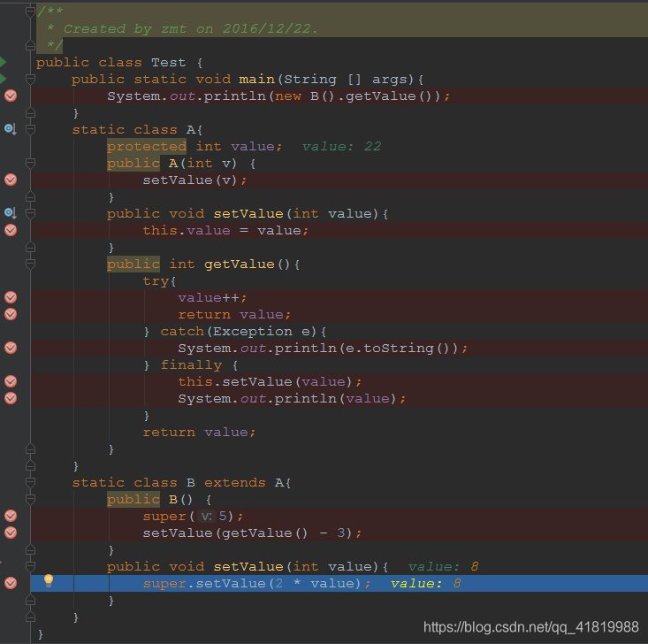Click the number 2 in highlighted line

[x=279, y=583]
